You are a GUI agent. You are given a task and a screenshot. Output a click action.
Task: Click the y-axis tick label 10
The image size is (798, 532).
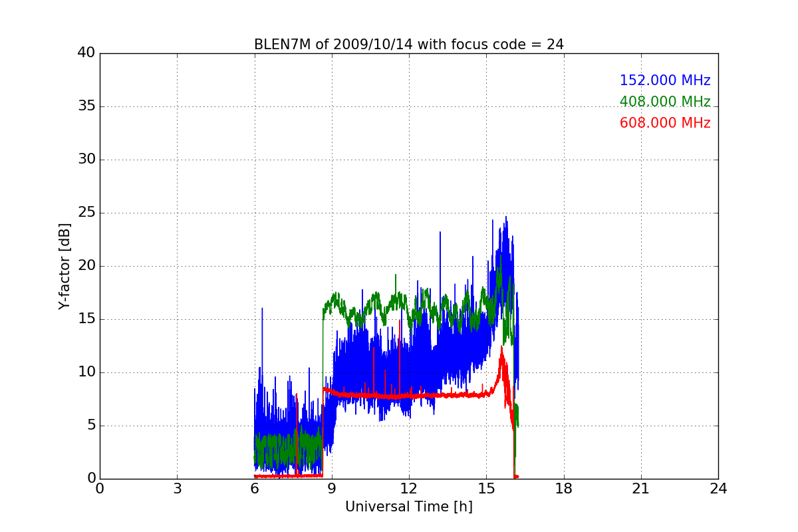coord(86,372)
